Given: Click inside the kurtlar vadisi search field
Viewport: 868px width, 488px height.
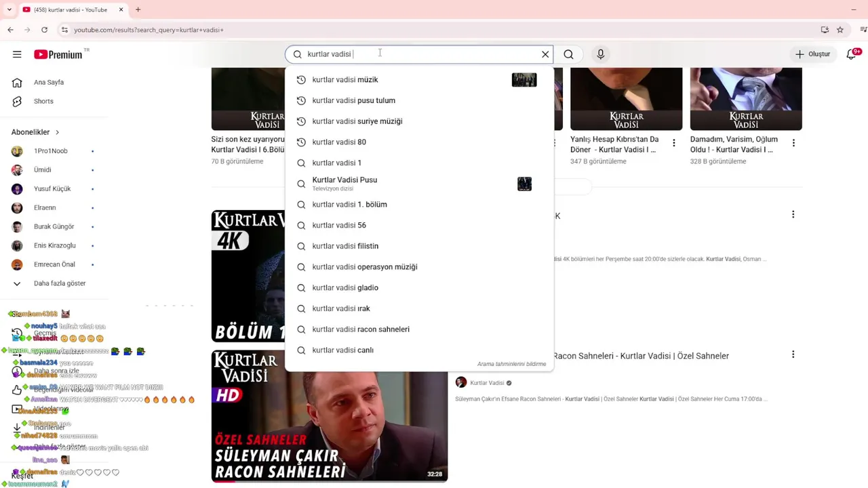Looking at the screenshot, I should click(x=420, y=54).
